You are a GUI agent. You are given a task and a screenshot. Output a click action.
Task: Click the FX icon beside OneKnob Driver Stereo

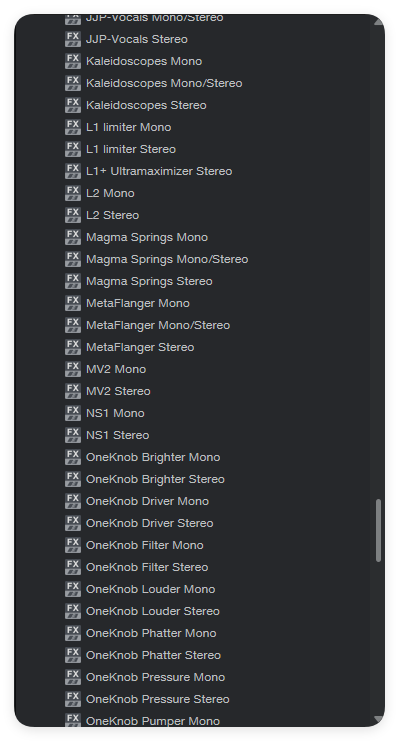pos(73,523)
